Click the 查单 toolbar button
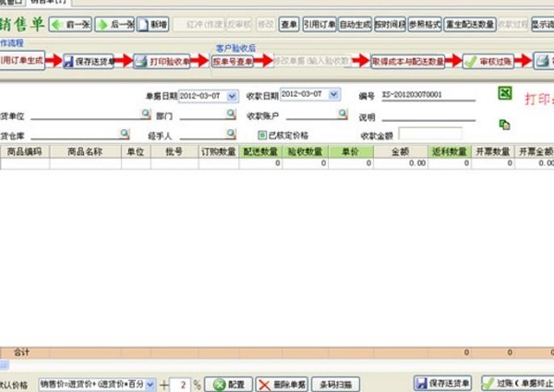 click(289, 24)
